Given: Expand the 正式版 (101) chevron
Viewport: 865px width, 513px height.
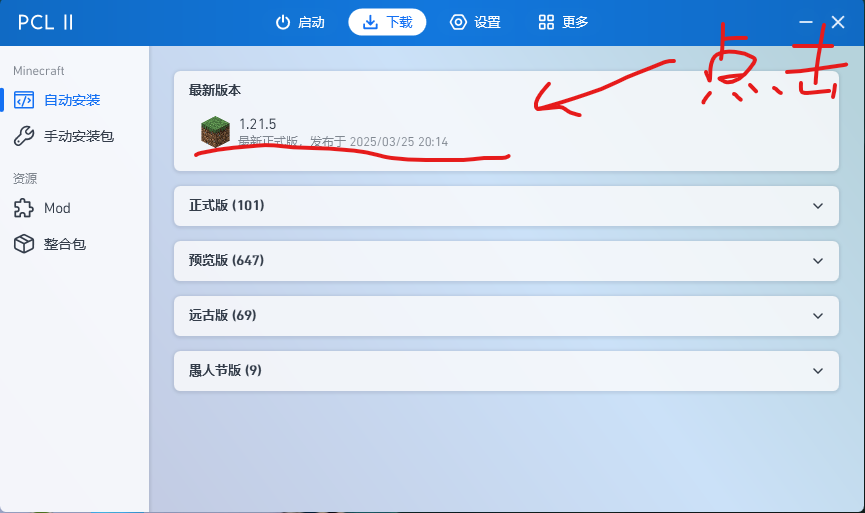Looking at the screenshot, I should pos(818,206).
